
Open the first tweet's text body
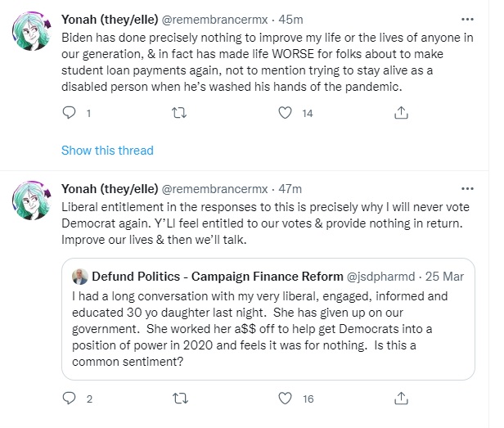[267, 62]
